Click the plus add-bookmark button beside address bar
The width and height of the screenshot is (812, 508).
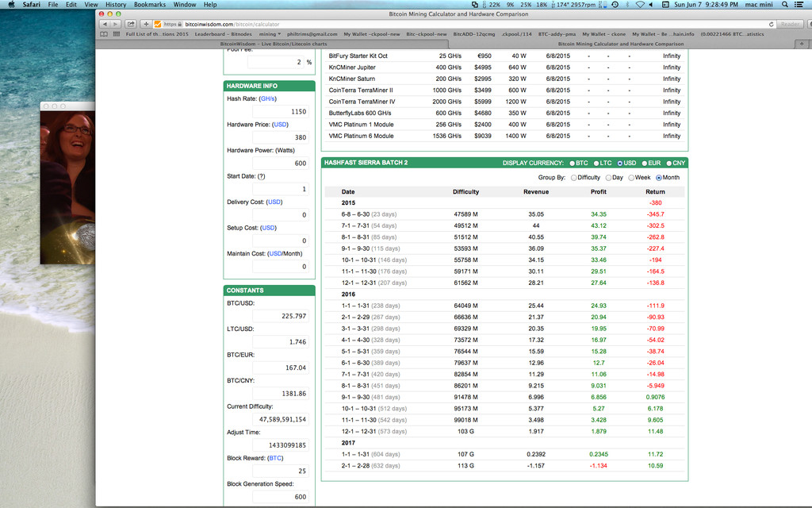pyautogui.click(x=147, y=24)
